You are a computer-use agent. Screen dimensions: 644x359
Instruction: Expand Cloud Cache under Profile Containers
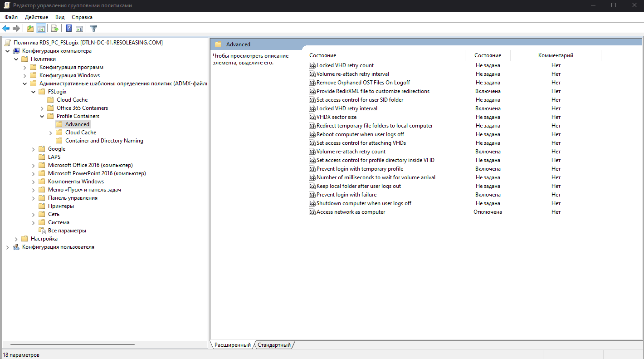50,132
